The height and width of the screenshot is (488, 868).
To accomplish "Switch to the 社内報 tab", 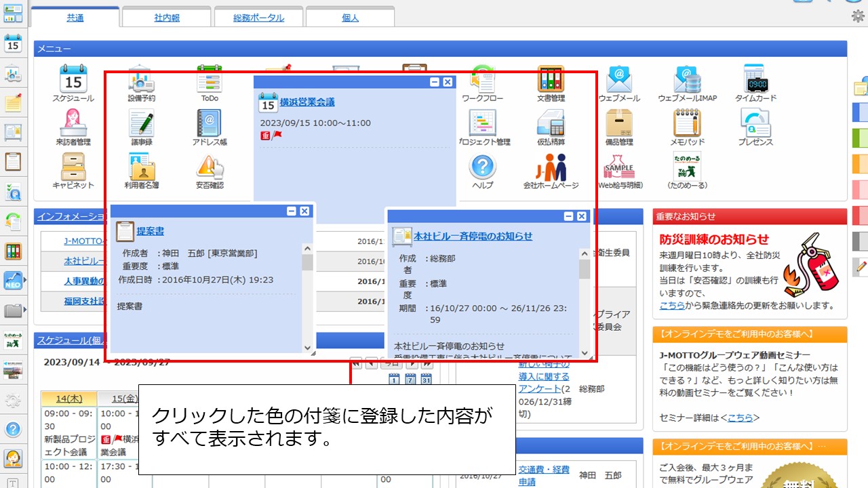I will 166,18.
